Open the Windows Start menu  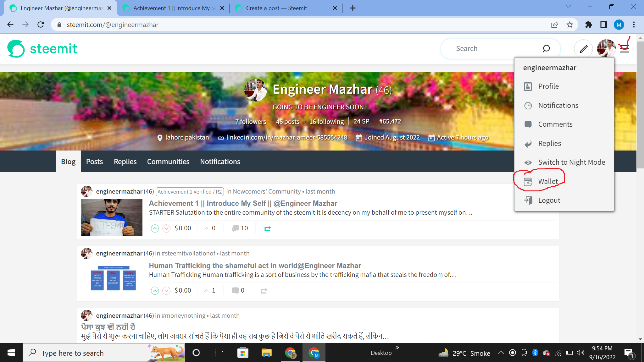[x=11, y=353]
